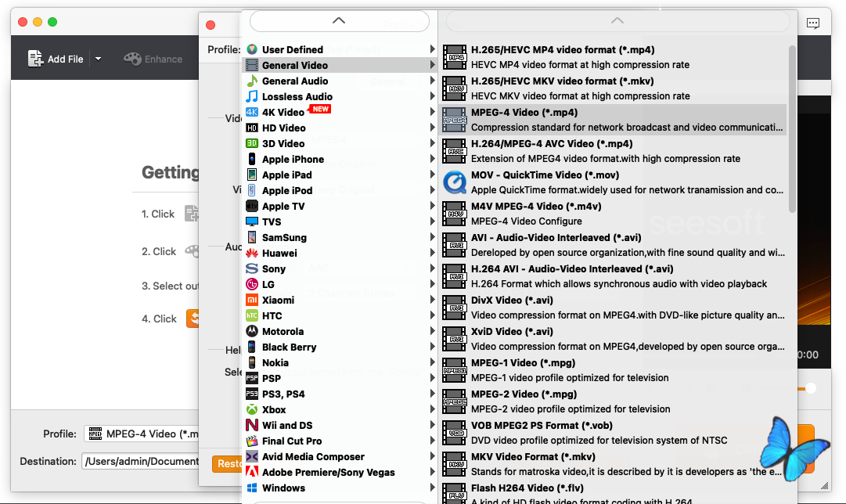The image size is (846, 504).
Task: Open the Add File dropdown arrow
Action: click(98, 59)
